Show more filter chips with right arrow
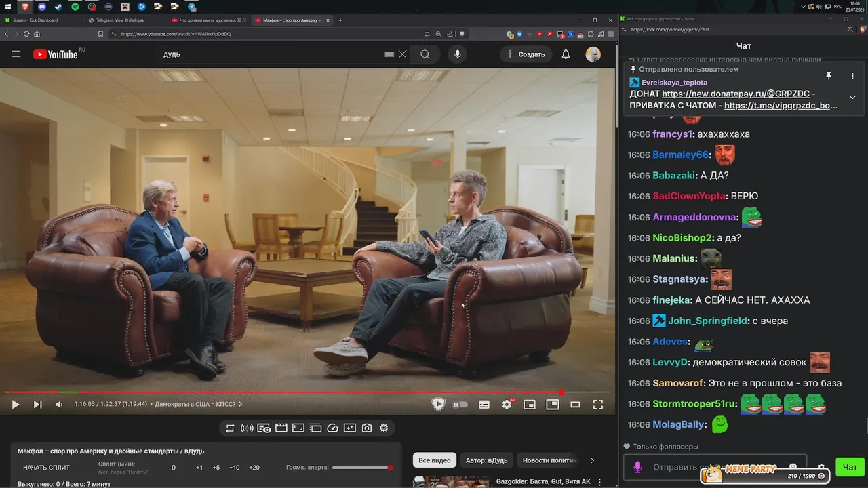This screenshot has width=868, height=488. coord(592,460)
